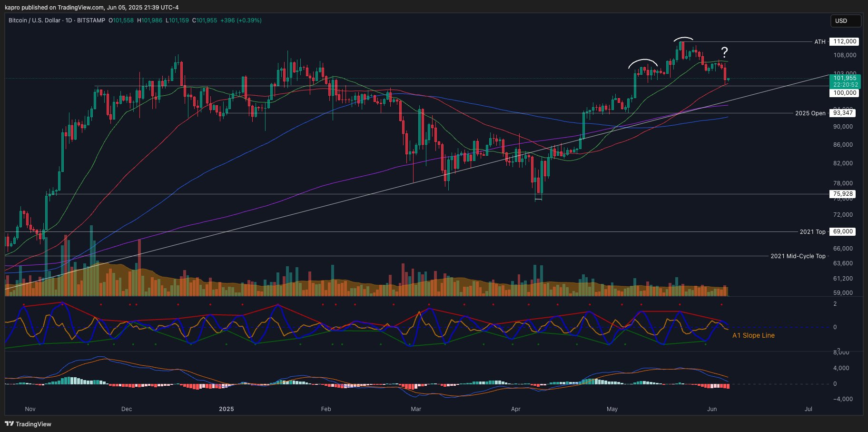Click the A1 Slope Line indicator label

click(x=753, y=336)
